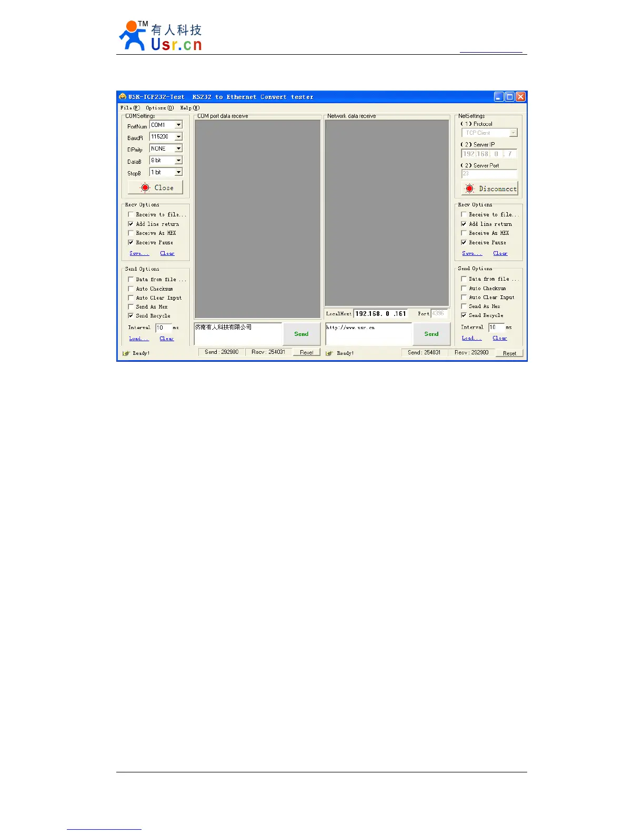Viewport: 644px width, 834px height.
Task: Enable COM-side Auto Checksum checkbox
Action: click(130, 289)
